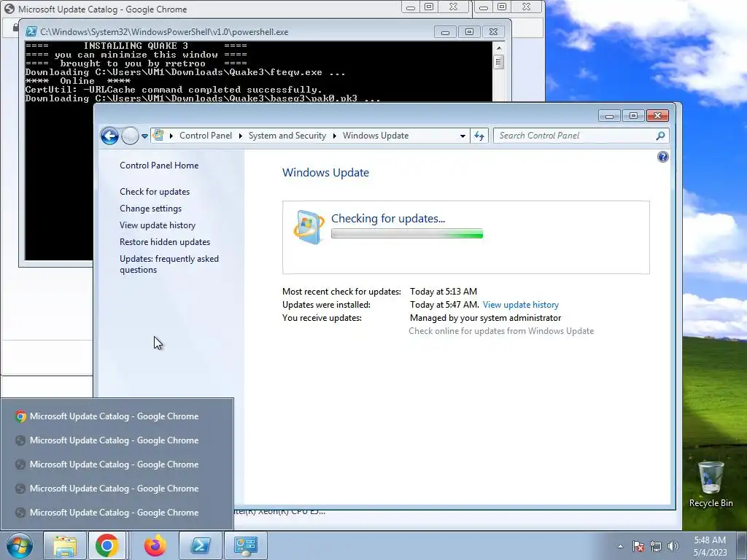Click taskbar clock showing 5:48 AM
747x560 pixels.
tap(710, 546)
